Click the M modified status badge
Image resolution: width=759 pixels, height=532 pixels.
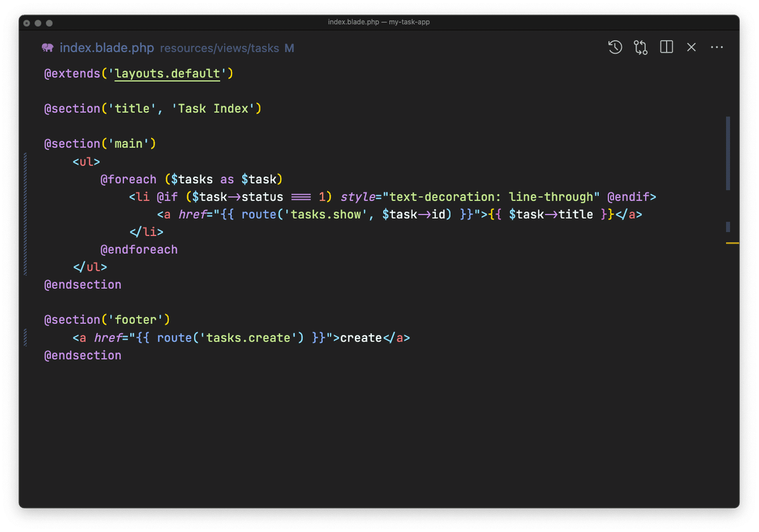[x=289, y=48]
